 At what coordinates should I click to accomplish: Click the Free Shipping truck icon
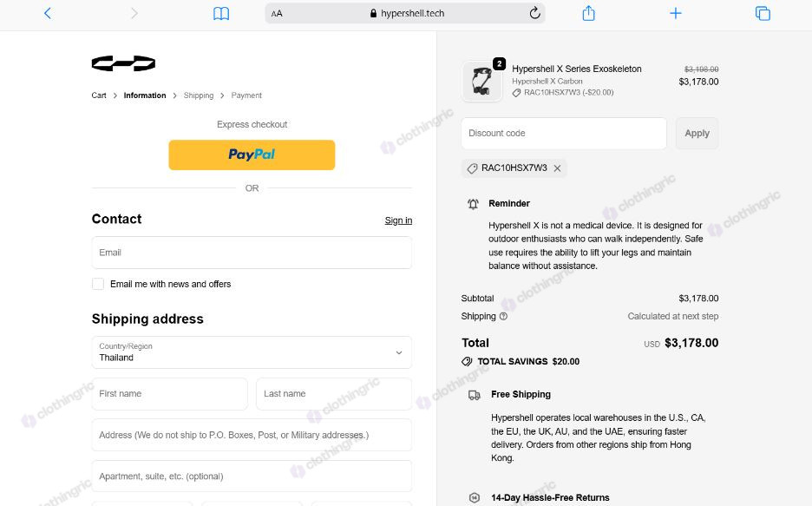click(x=475, y=395)
